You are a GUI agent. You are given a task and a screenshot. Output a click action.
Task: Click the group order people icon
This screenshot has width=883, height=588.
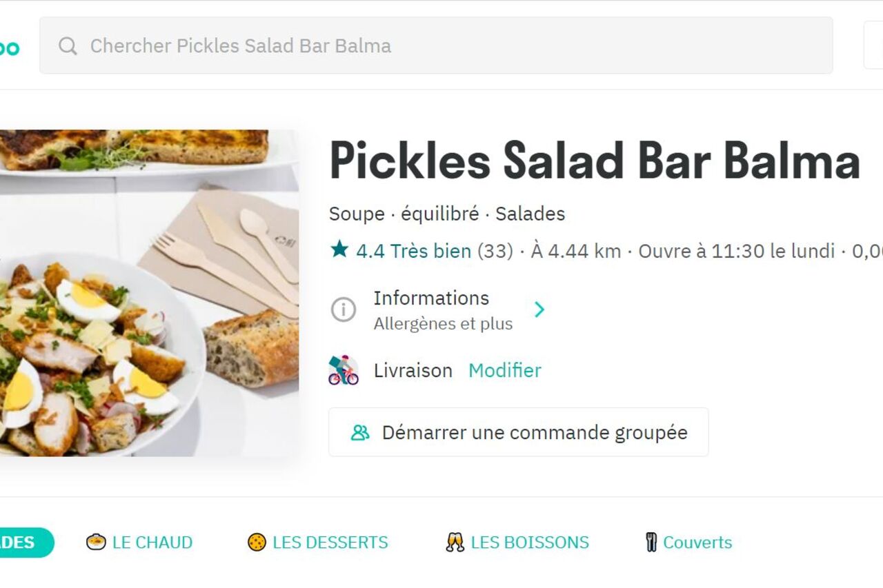(x=360, y=432)
